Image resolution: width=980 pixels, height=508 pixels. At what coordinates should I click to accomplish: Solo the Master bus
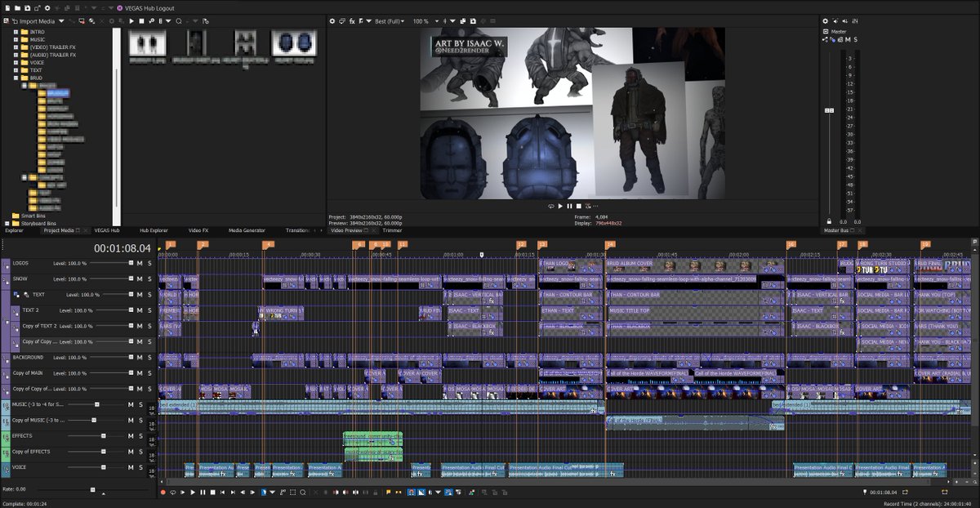(856, 39)
